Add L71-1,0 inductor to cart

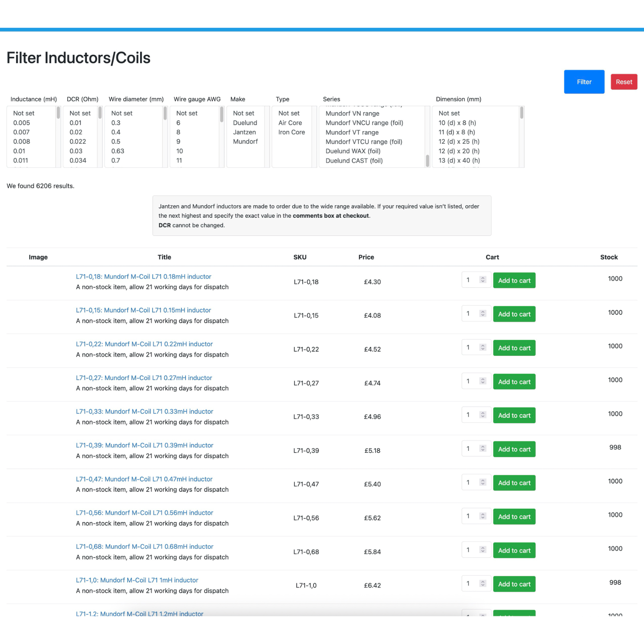click(514, 584)
